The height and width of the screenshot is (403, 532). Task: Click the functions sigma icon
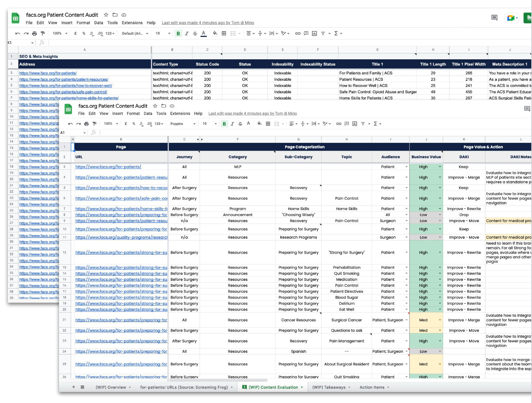[375, 123]
